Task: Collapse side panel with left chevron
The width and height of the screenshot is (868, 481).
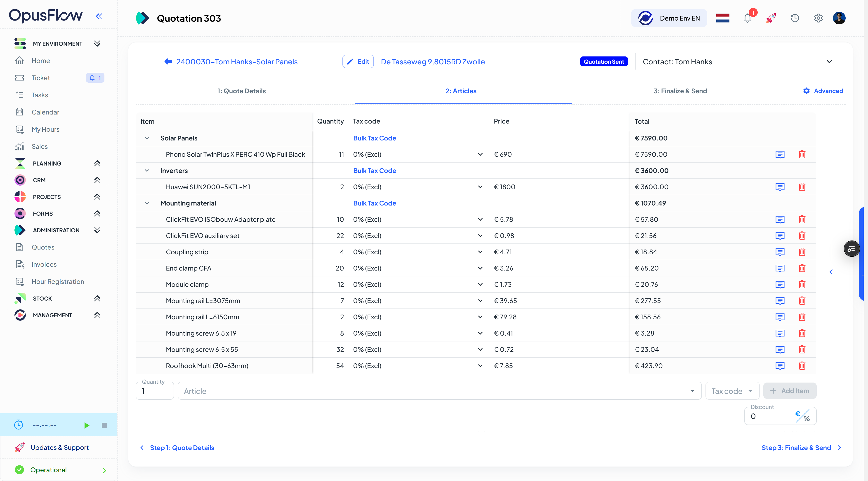Action: tap(831, 272)
